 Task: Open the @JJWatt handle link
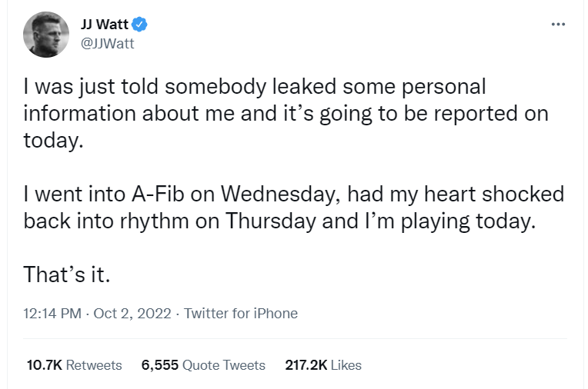tap(107, 43)
